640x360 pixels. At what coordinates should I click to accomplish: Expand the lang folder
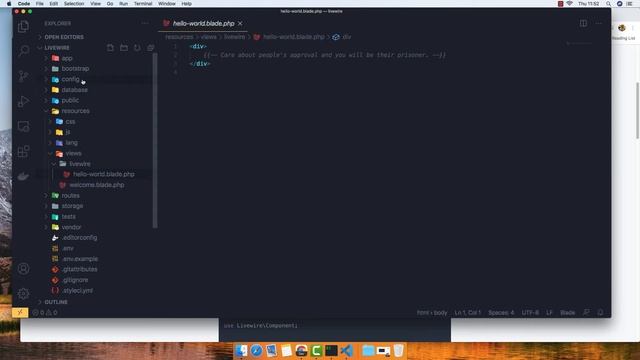(x=71, y=143)
